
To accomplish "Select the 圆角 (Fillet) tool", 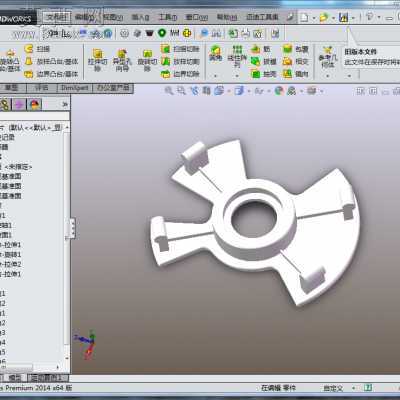I will pyautogui.click(x=216, y=54).
